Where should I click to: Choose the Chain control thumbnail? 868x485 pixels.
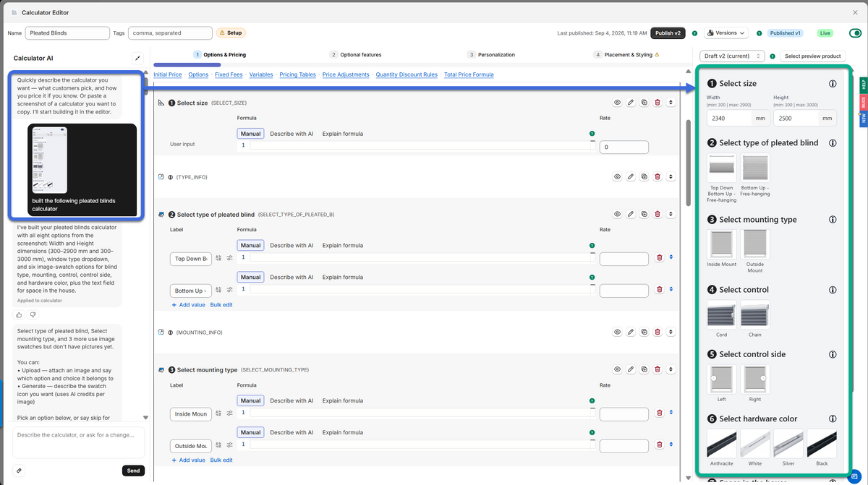[x=755, y=315]
